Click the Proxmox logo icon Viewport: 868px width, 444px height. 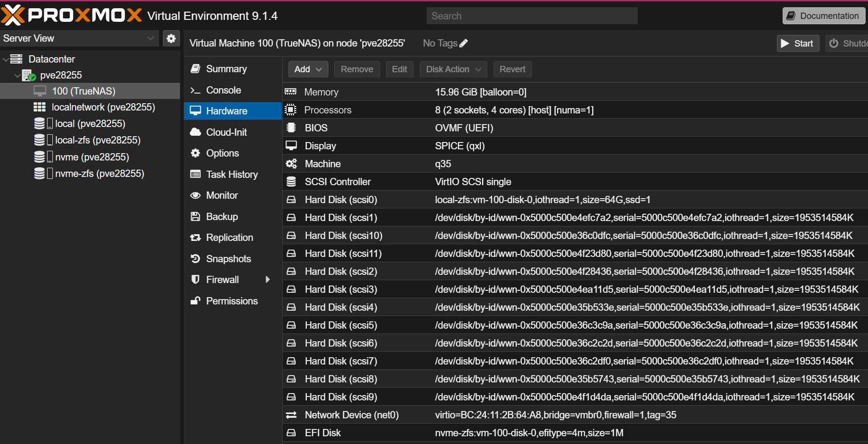tap(13, 15)
